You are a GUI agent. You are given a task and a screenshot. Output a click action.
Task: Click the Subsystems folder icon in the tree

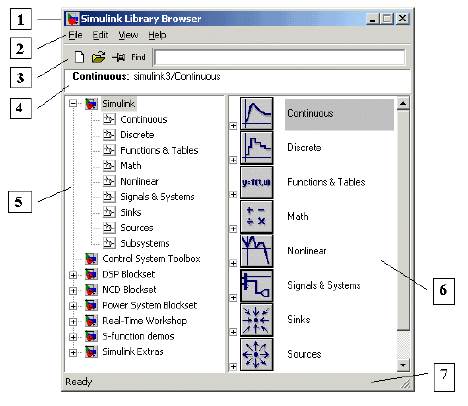(109, 243)
